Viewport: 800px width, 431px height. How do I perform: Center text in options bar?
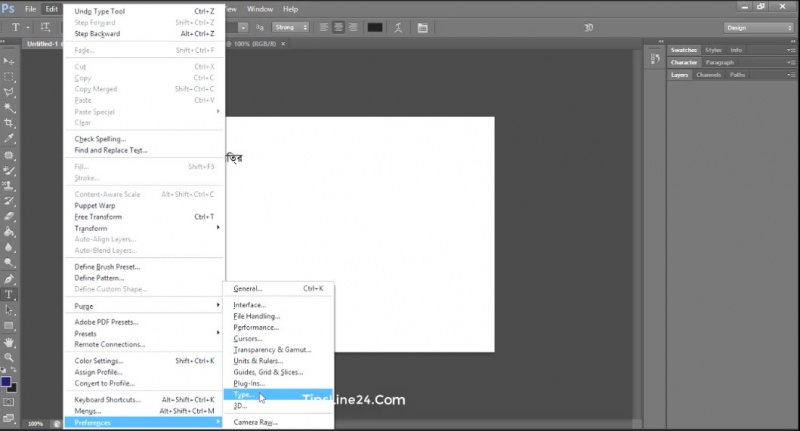click(338, 28)
